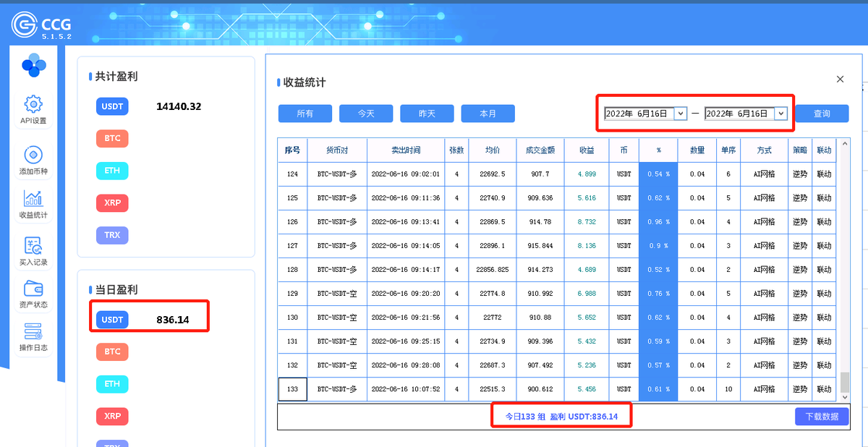
Task: Select the TRX badge under 共计盈利
Action: pyautogui.click(x=112, y=235)
